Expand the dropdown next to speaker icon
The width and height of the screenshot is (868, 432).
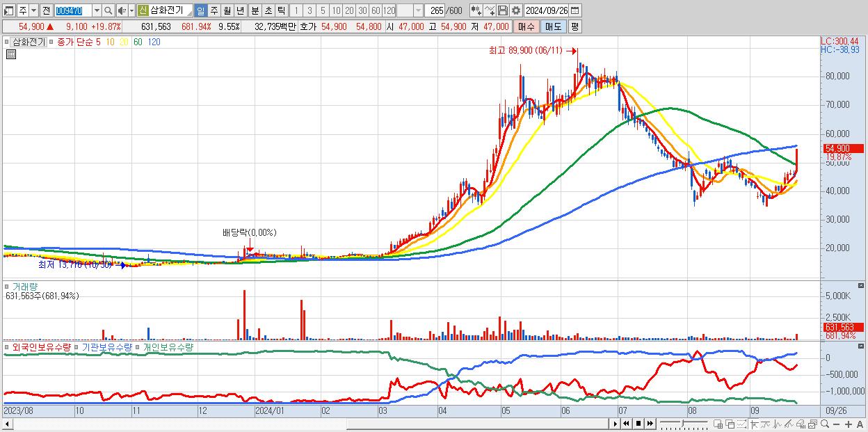(x=131, y=10)
